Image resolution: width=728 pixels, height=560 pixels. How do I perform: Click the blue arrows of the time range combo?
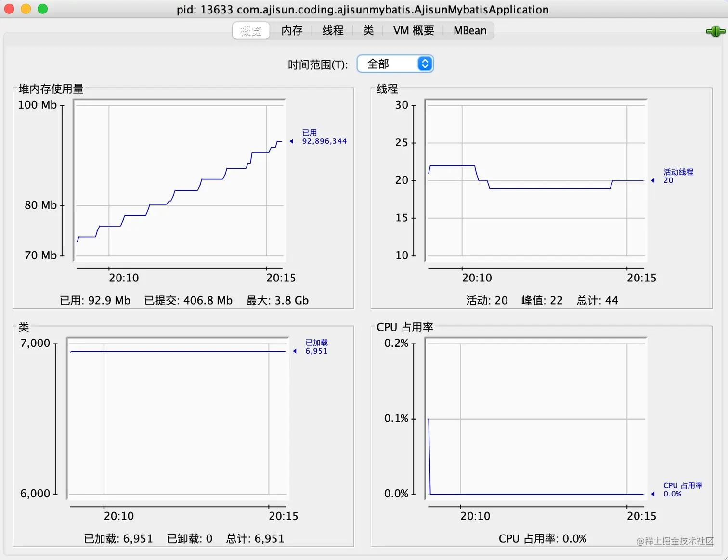coord(425,64)
